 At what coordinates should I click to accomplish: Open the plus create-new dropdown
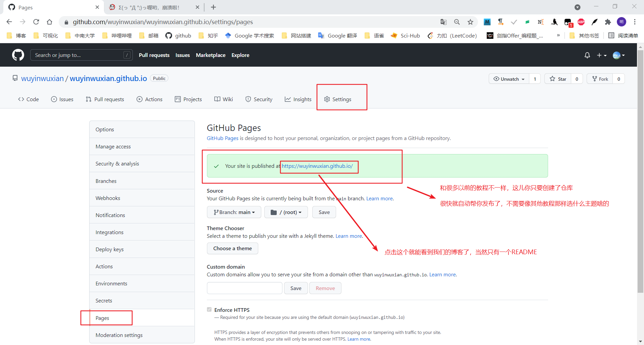click(x=602, y=55)
